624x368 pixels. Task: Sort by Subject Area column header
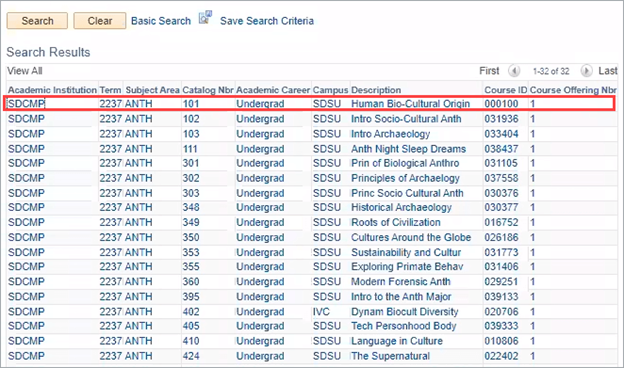(152, 90)
